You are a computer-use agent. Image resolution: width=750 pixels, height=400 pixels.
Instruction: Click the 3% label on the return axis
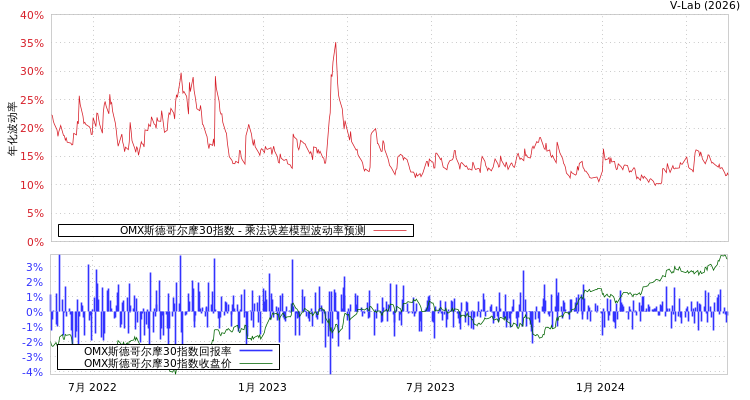34,267
